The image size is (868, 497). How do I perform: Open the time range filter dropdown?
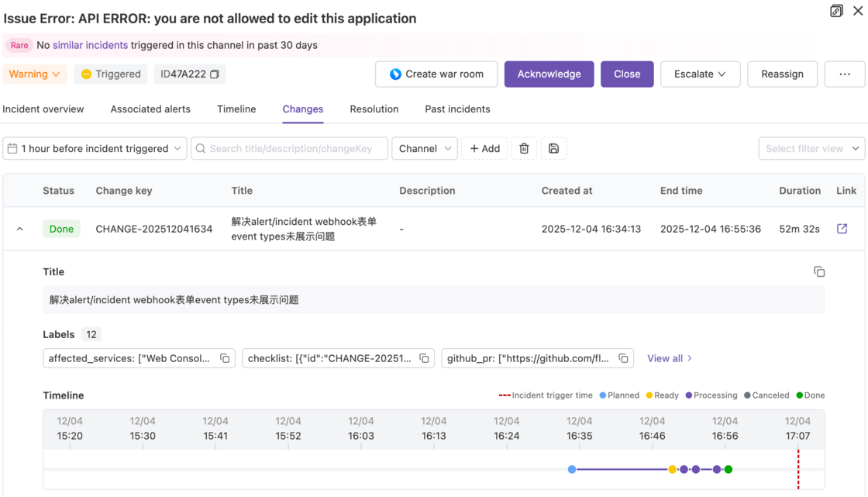coord(95,149)
